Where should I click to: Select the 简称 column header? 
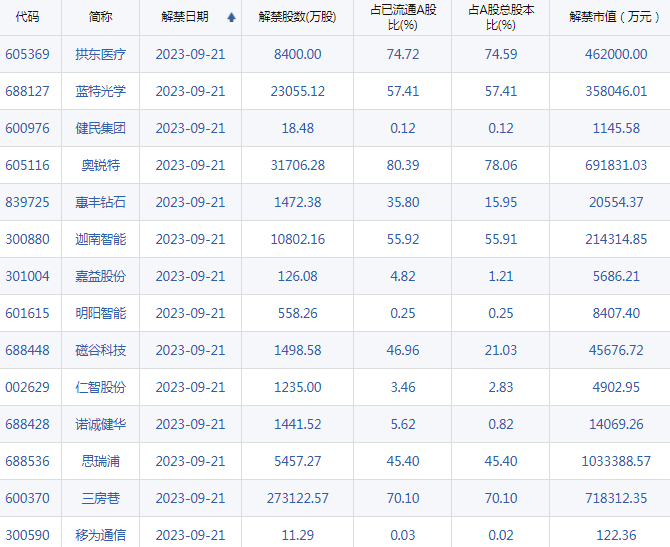coord(100,17)
